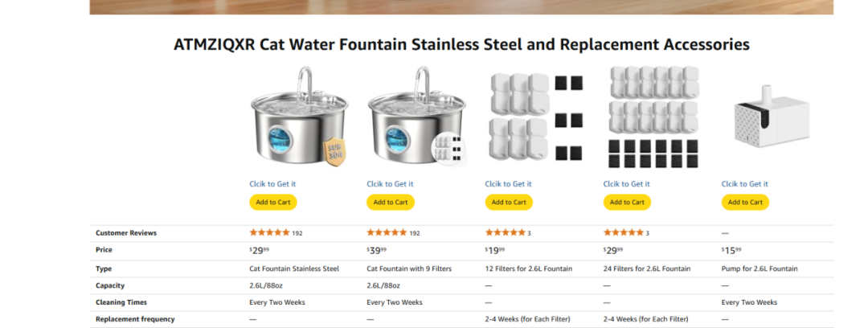This screenshot has width=868, height=328.
Task: Follow 'Clcik to Get it' link for 12 filters
Action: [x=508, y=184]
